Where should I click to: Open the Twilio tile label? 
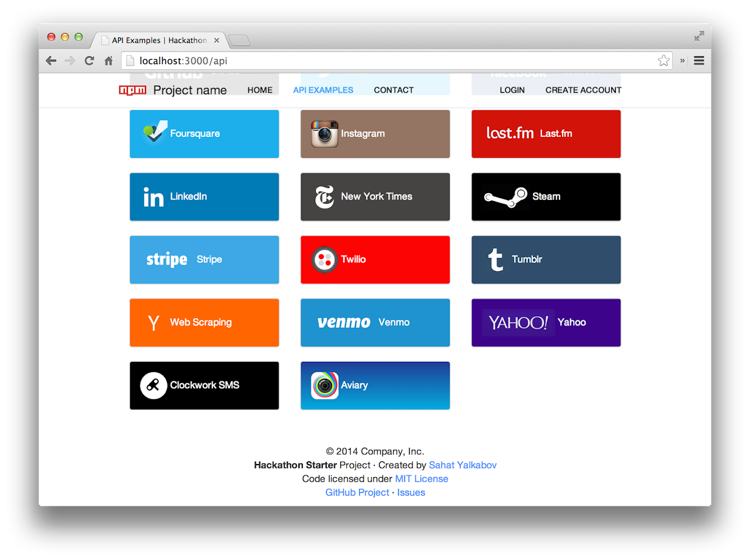353,260
